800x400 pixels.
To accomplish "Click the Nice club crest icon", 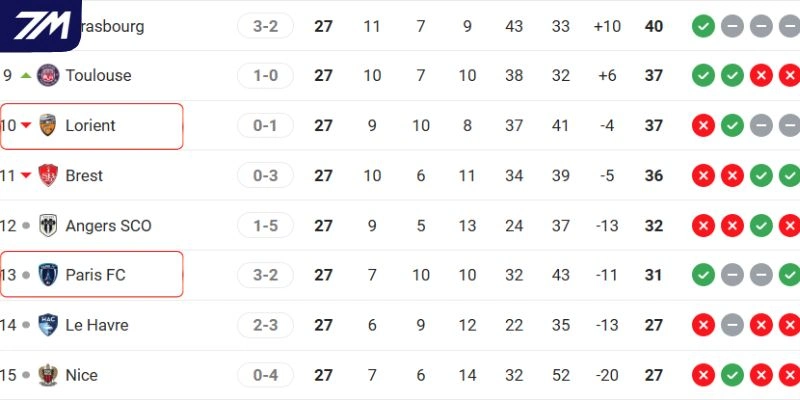I will pos(47,375).
